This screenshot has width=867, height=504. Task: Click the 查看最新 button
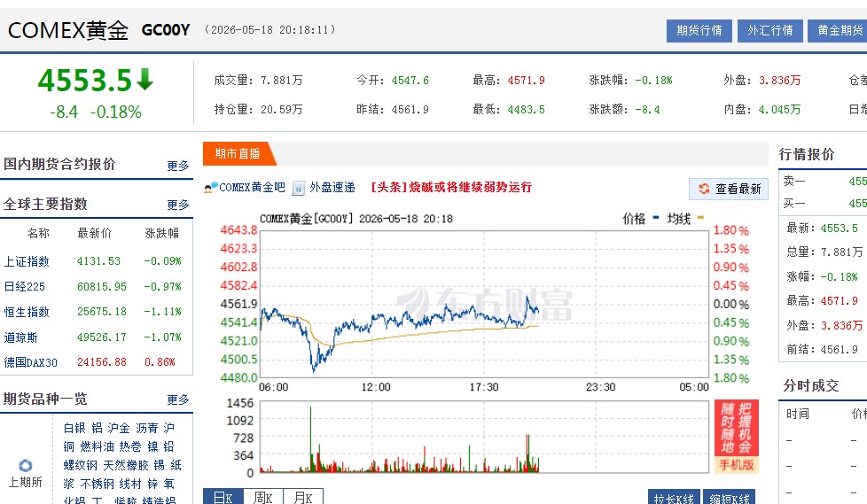click(x=728, y=189)
